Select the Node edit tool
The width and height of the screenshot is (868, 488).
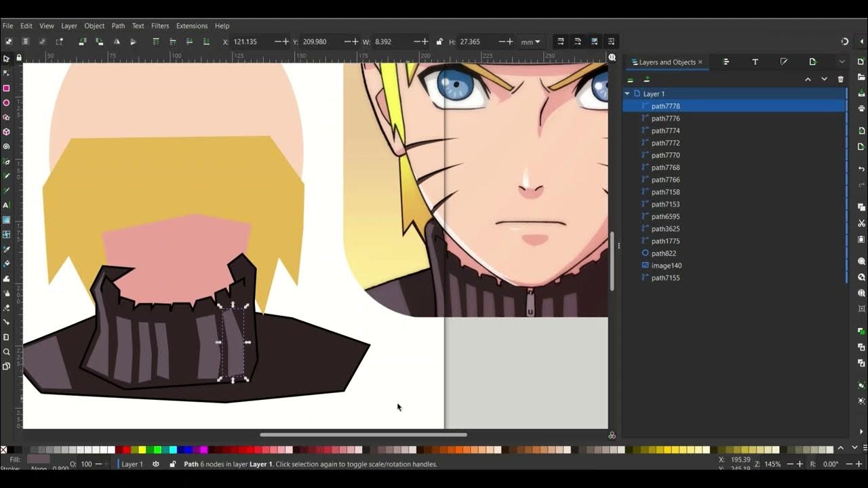(6, 73)
